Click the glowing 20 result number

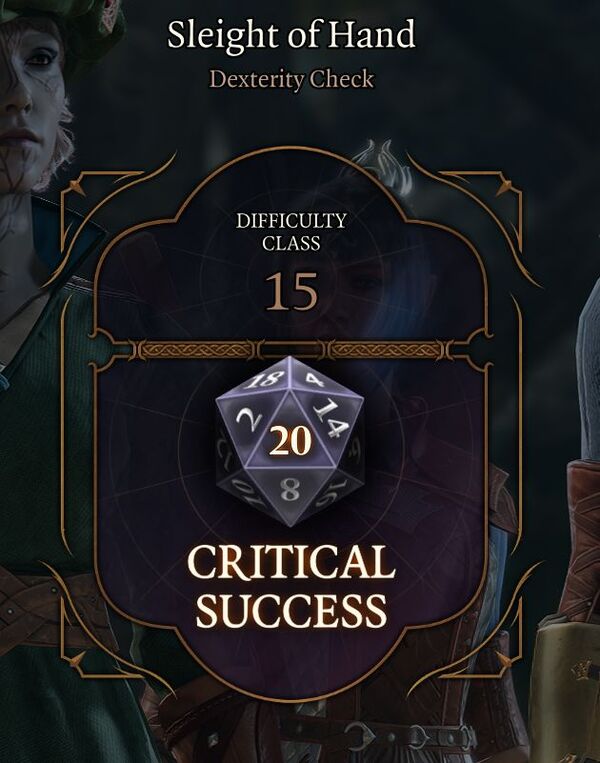point(290,442)
